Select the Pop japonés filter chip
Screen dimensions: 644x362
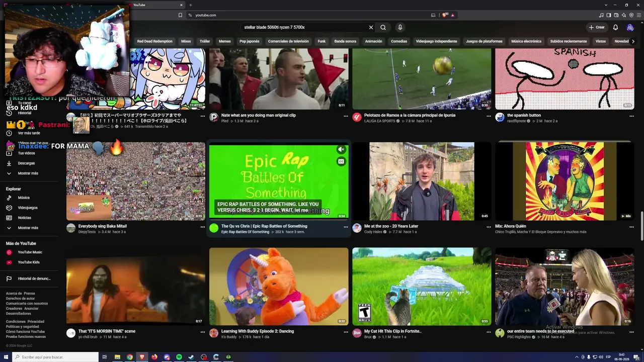tap(250, 41)
